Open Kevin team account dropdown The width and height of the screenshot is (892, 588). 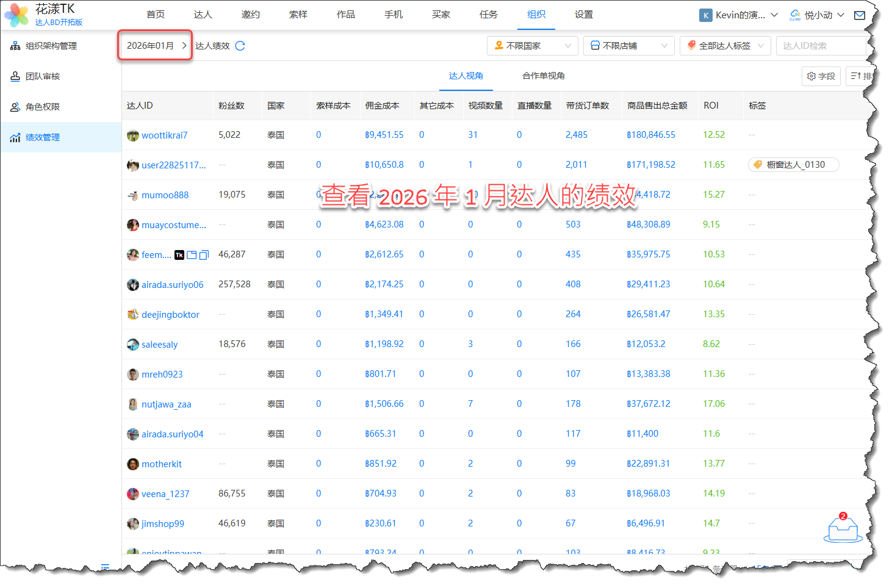[x=739, y=15]
